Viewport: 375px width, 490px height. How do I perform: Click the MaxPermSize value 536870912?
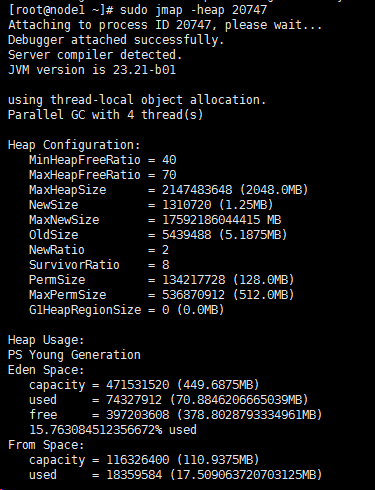(x=194, y=295)
